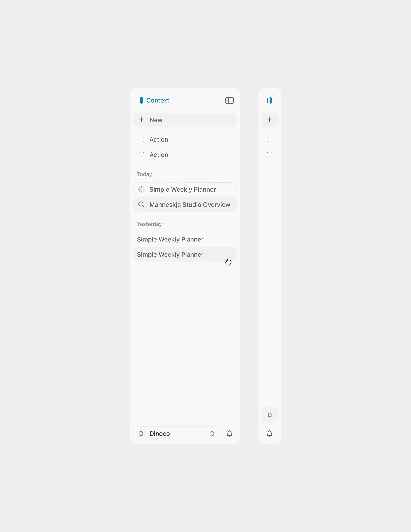Click second dashed square icon in collapsed sidebar
Image resolution: width=411 pixels, height=532 pixels.
[269, 155]
